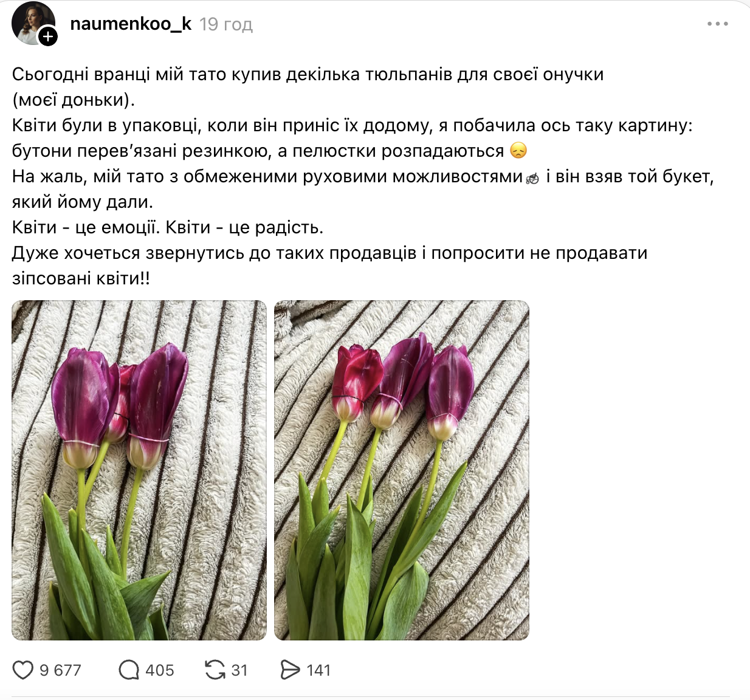Open the three-dot more options menu
The image size is (750, 700).
pos(717,24)
